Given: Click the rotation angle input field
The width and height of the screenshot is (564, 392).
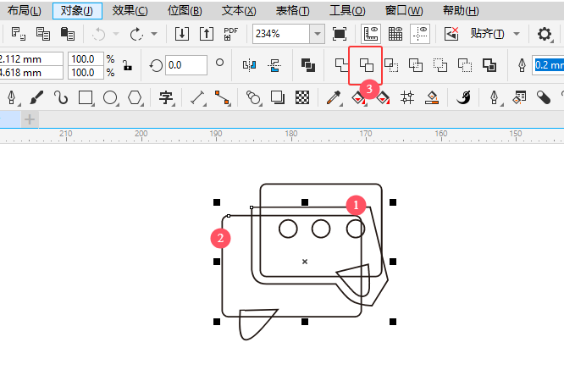Looking at the screenshot, I should click(185, 65).
